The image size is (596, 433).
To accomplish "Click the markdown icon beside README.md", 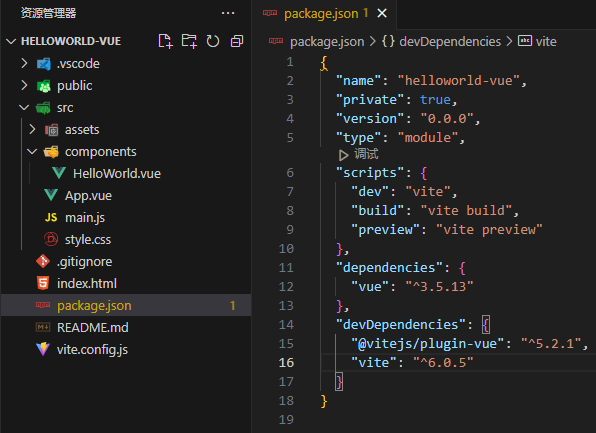I will (43, 327).
